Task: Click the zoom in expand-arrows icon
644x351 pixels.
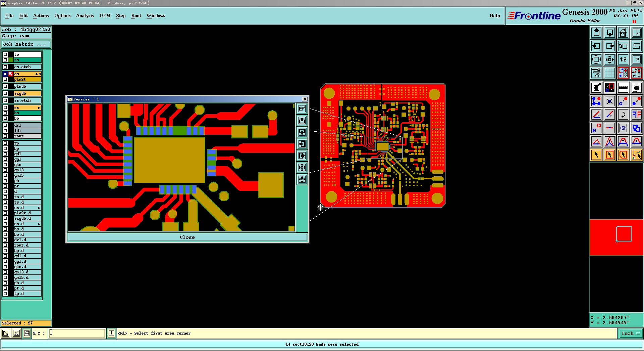Action: (x=596, y=59)
